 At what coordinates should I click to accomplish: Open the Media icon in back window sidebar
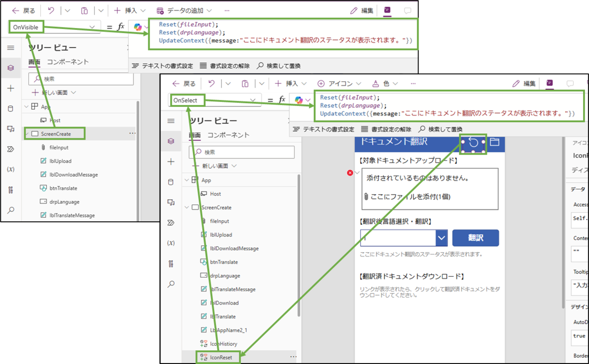(11, 129)
